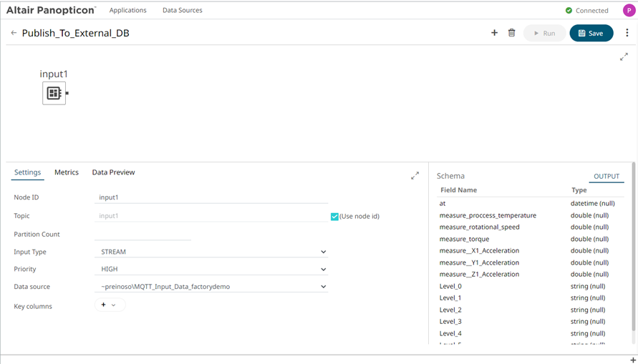Switch to the Metrics tab
The image size is (638, 364).
[67, 172]
